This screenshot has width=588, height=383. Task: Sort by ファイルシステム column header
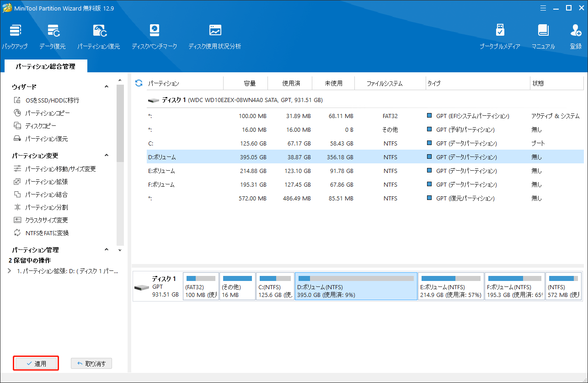[391, 83]
